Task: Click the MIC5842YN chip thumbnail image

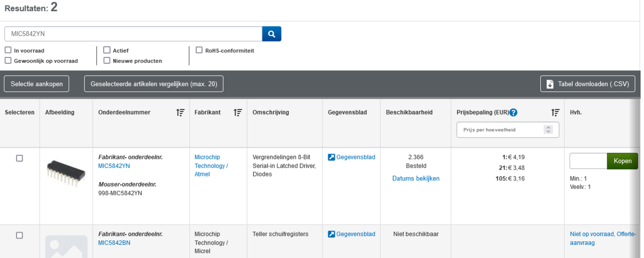Action: (x=63, y=173)
